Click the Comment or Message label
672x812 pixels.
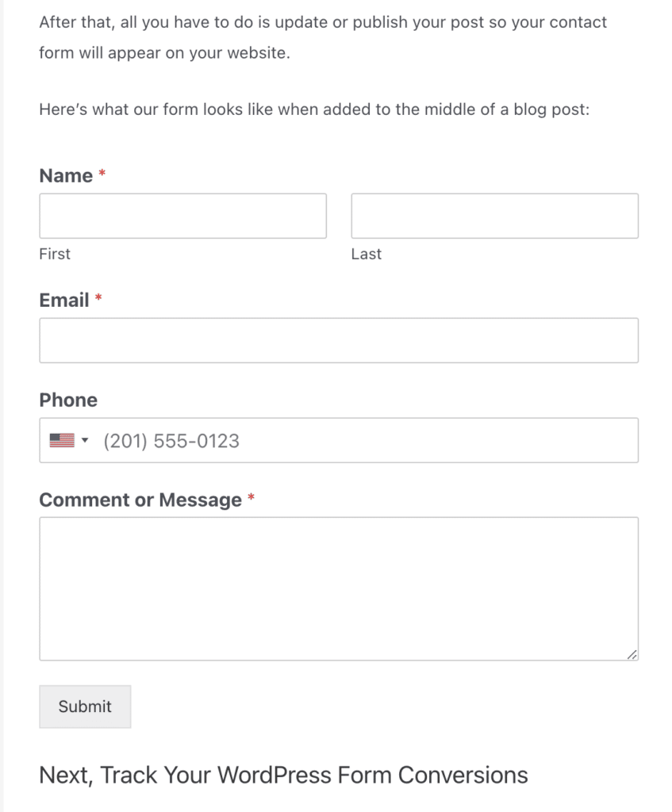click(140, 500)
